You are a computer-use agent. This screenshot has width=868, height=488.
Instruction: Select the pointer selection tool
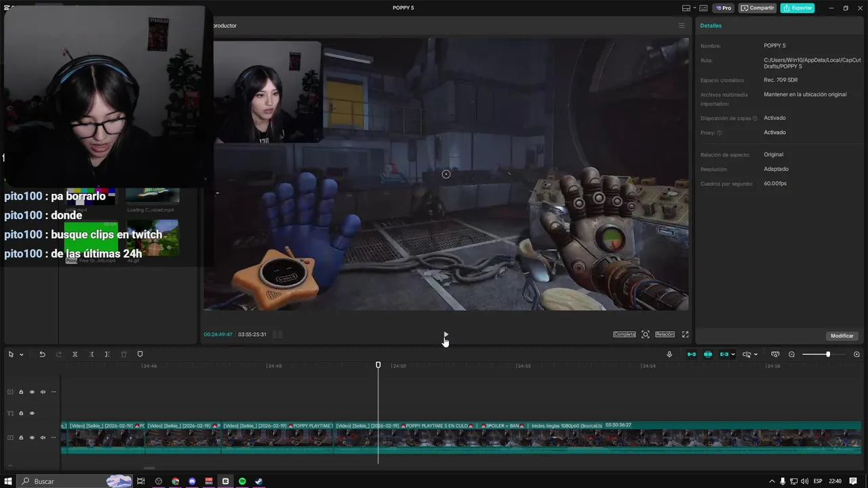click(x=11, y=354)
